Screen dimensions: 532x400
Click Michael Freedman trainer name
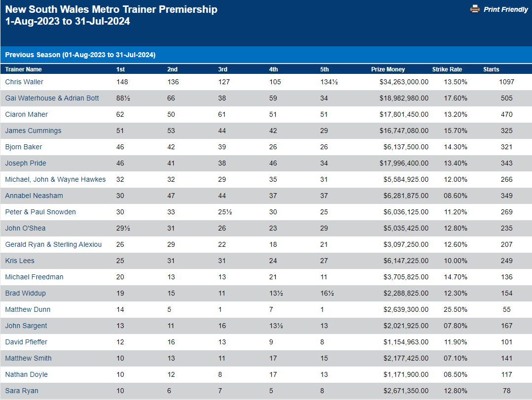[34, 277]
